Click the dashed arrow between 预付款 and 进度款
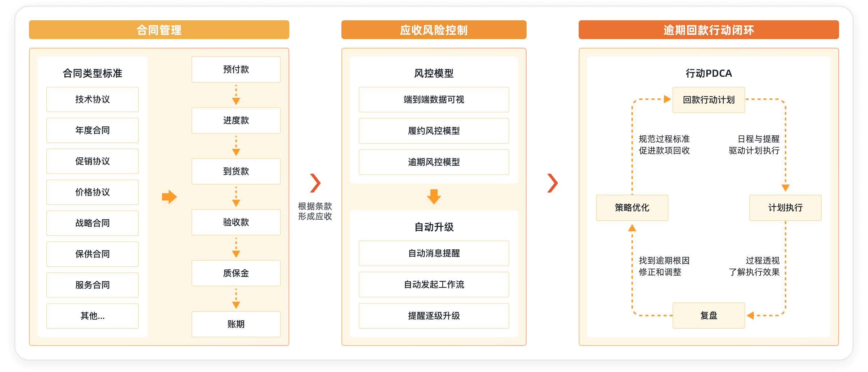This screenshot has width=868, height=372. (x=236, y=95)
